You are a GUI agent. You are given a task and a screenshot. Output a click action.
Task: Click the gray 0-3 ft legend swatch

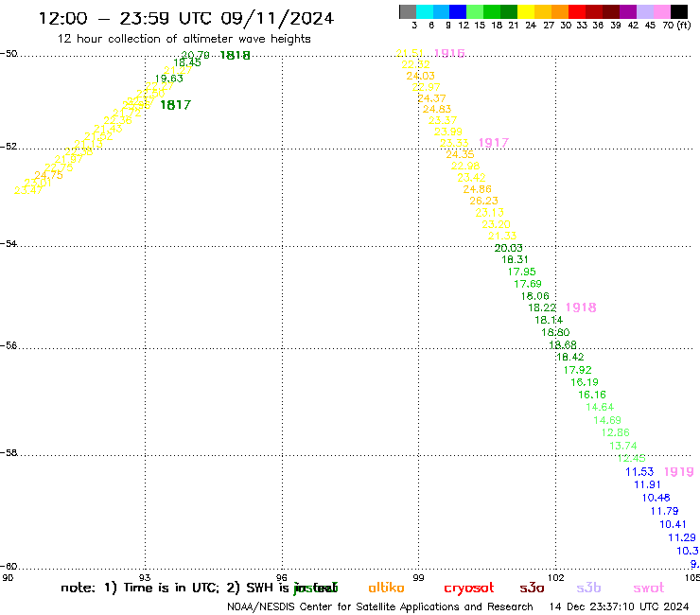(408, 11)
